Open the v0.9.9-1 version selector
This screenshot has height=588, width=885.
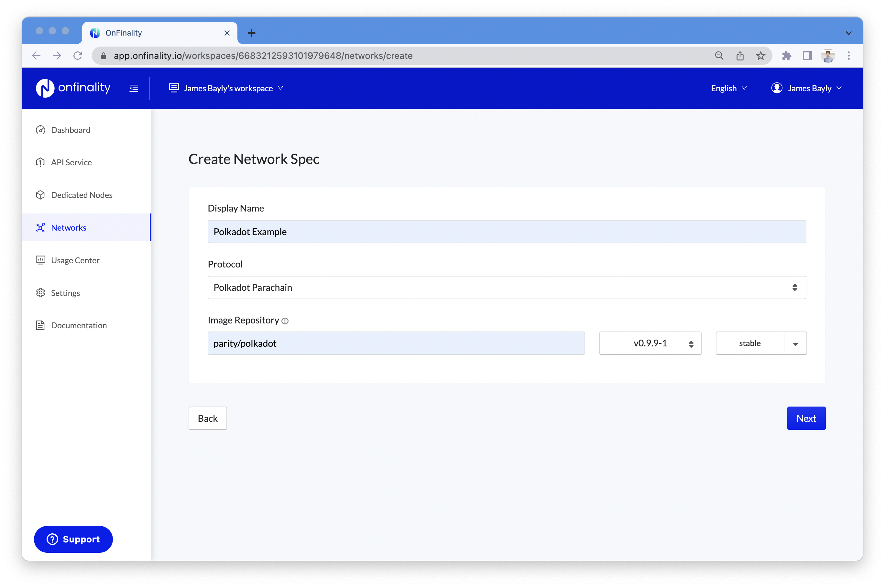click(x=650, y=343)
